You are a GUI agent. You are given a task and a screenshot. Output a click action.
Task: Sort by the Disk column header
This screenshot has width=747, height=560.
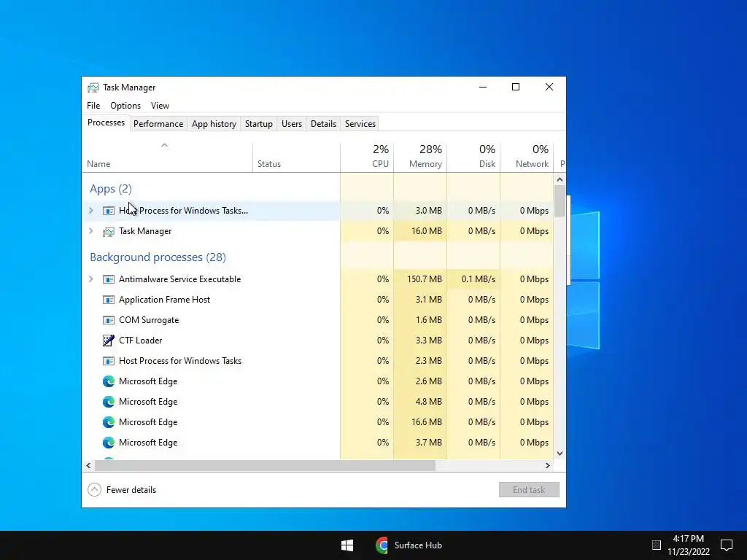pos(473,157)
